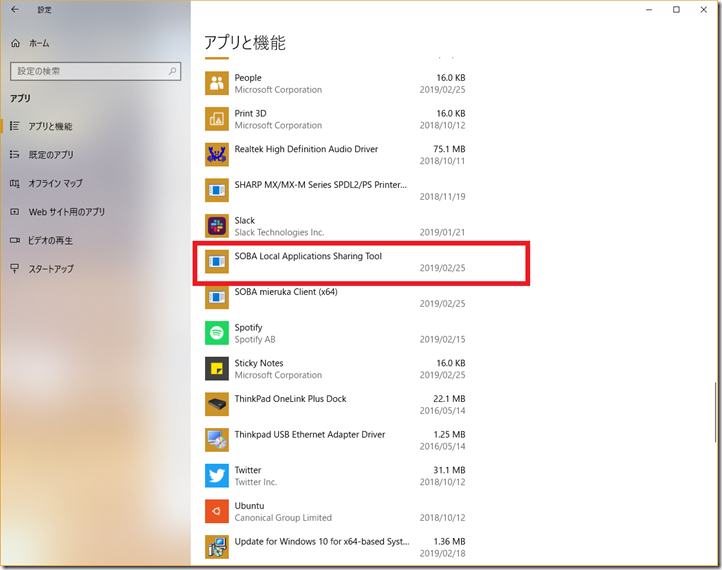The width and height of the screenshot is (722, 570).
Task: Click the Ubuntu entry name
Action: (x=249, y=506)
